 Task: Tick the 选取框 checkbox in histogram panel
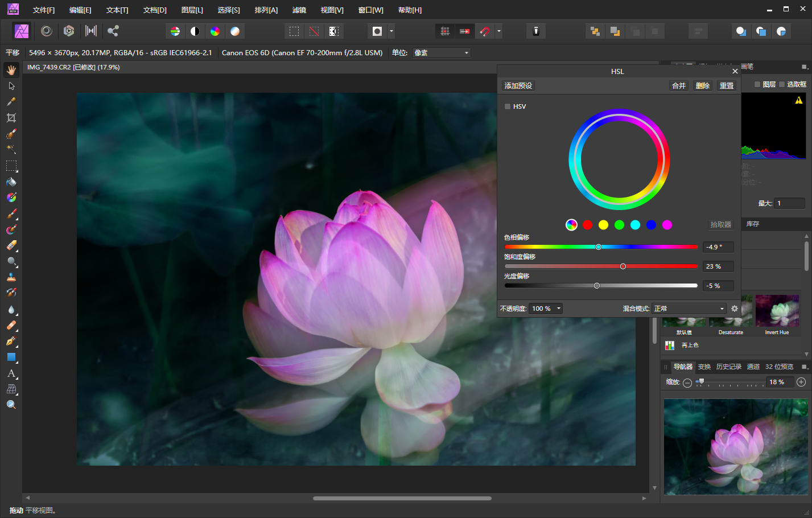coord(782,84)
